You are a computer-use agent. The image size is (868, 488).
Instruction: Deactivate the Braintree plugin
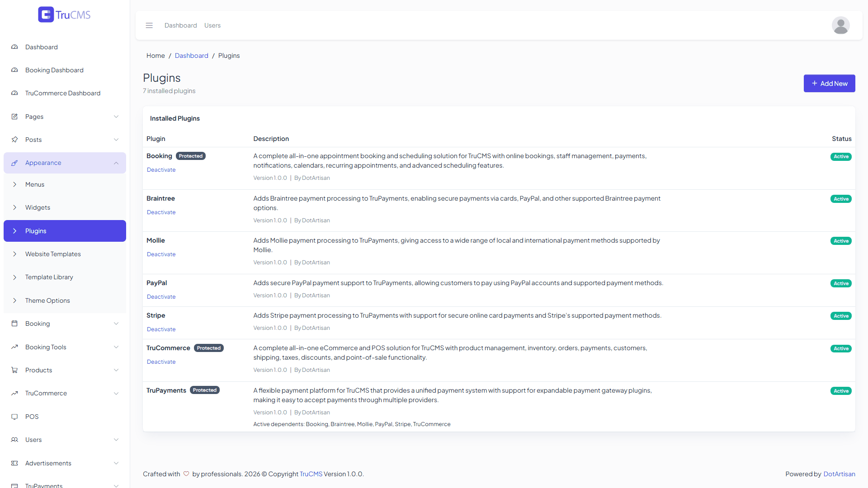(x=161, y=212)
